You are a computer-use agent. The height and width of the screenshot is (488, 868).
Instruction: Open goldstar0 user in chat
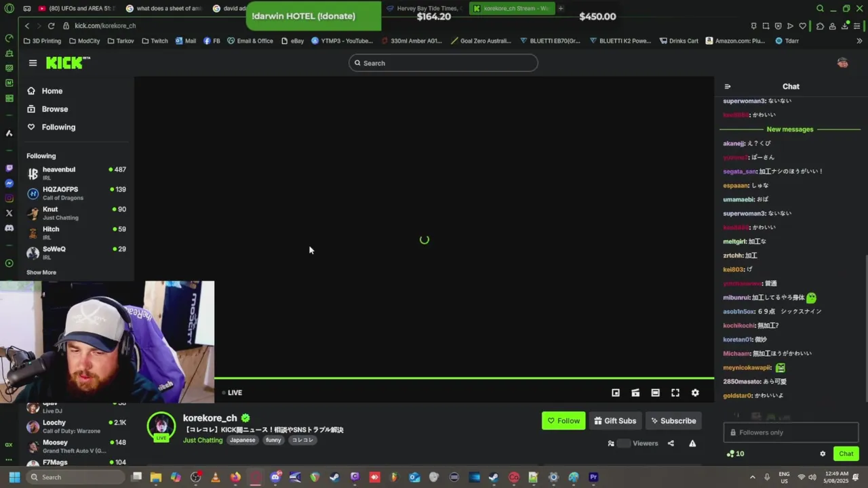(x=738, y=396)
